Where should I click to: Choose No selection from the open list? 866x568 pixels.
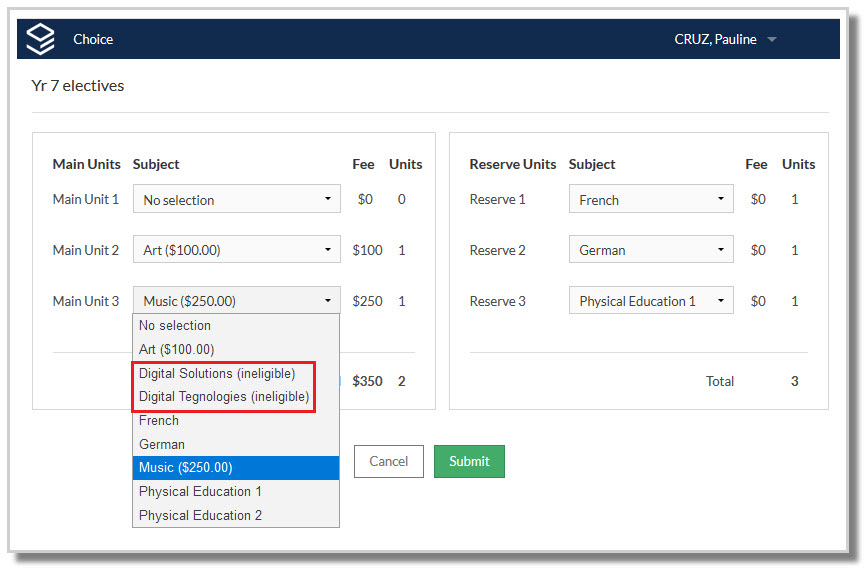click(236, 325)
